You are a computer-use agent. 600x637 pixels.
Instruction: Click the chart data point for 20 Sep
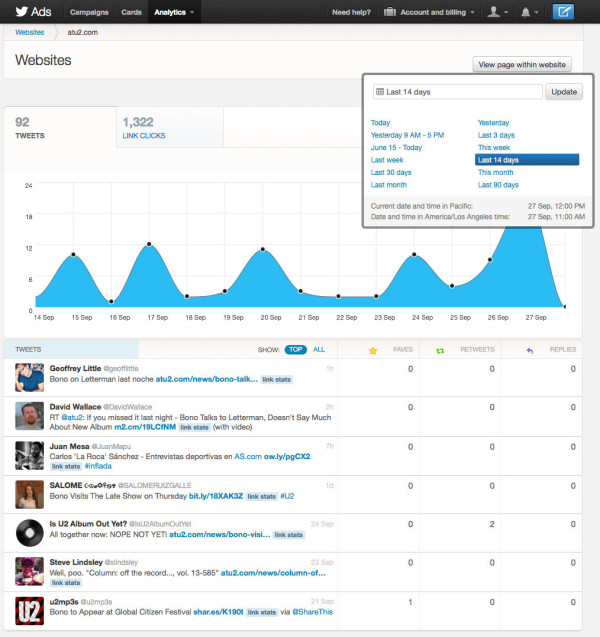tap(263, 249)
